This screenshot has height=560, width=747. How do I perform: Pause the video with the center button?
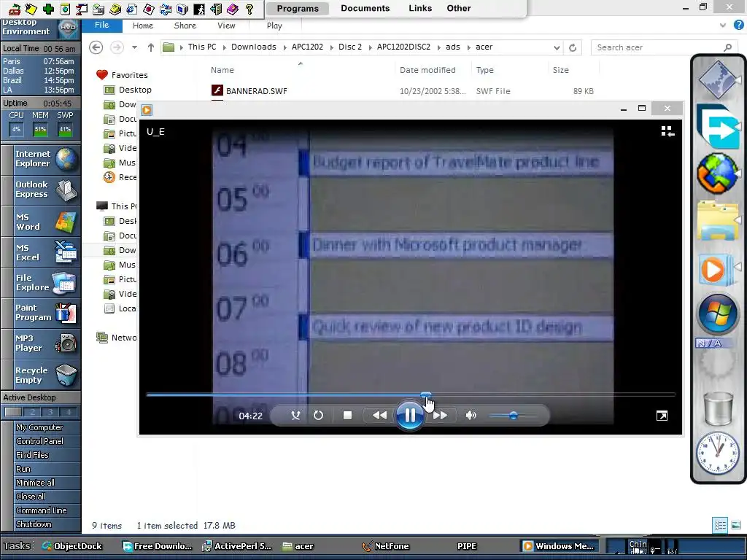(x=409, y=415)
